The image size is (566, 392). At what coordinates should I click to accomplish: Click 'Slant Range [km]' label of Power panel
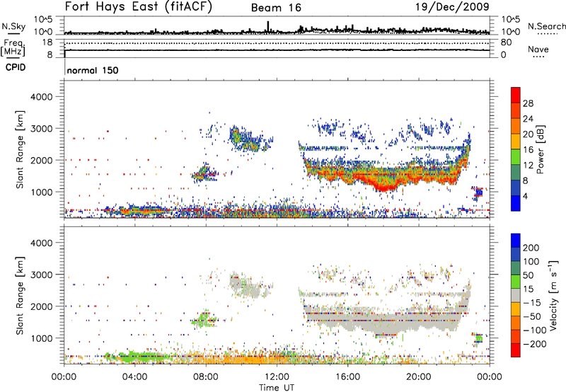[21, 149]
